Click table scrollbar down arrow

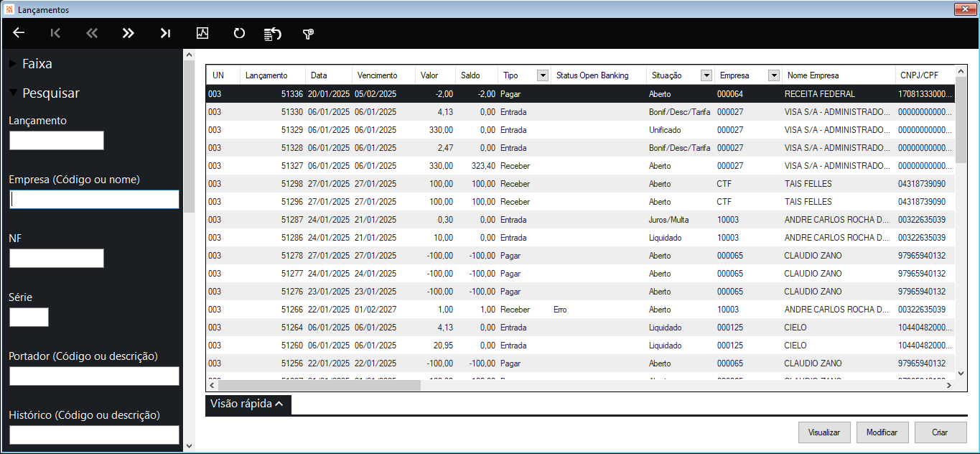961,374
